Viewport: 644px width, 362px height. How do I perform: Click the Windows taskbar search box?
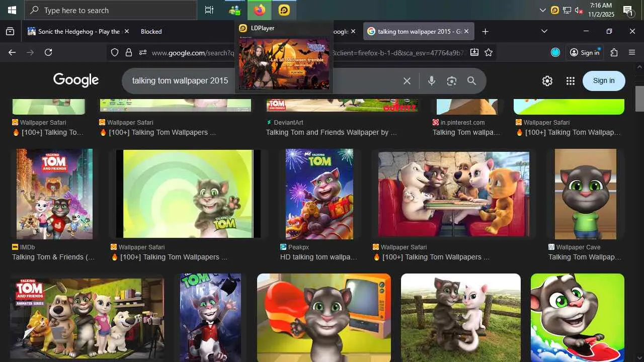tap(111, 10)
